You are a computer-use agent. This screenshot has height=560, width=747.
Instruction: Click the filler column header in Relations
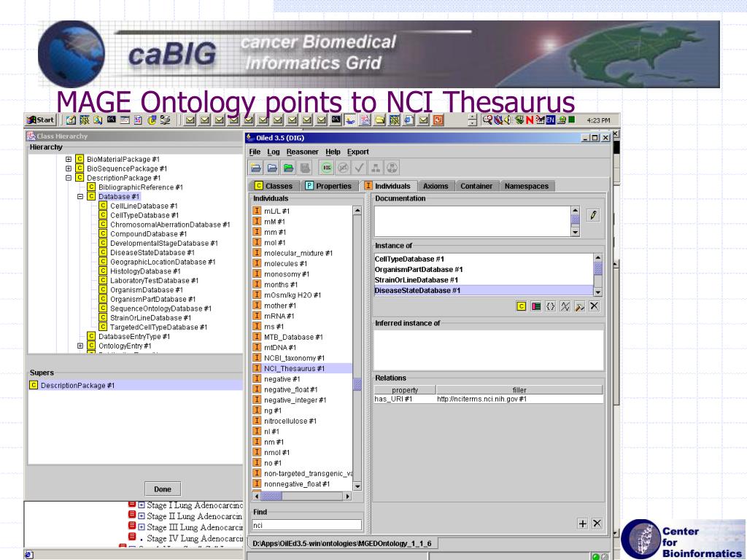tap(519, 389)
